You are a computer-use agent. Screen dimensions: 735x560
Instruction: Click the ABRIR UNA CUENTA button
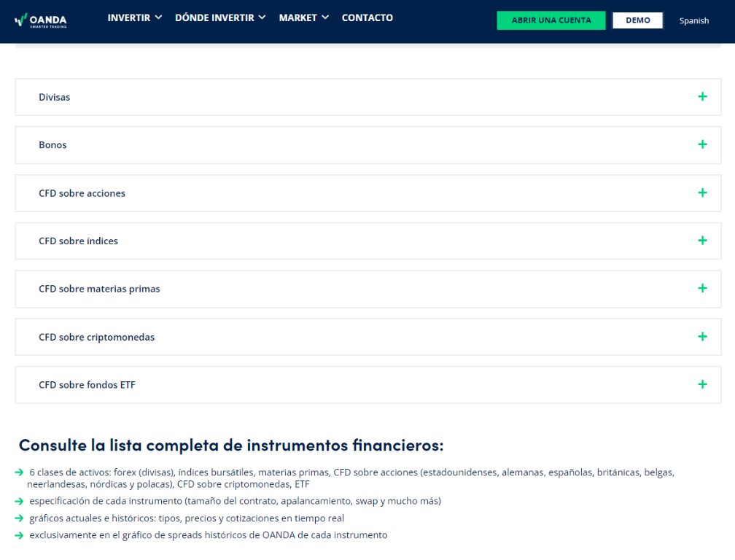[x=551, y=20]
